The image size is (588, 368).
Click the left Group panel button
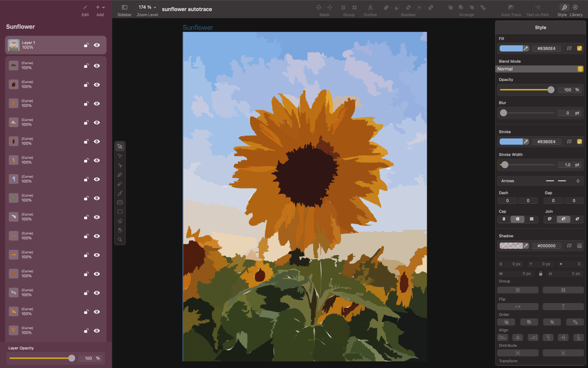(x=518, y=290)
